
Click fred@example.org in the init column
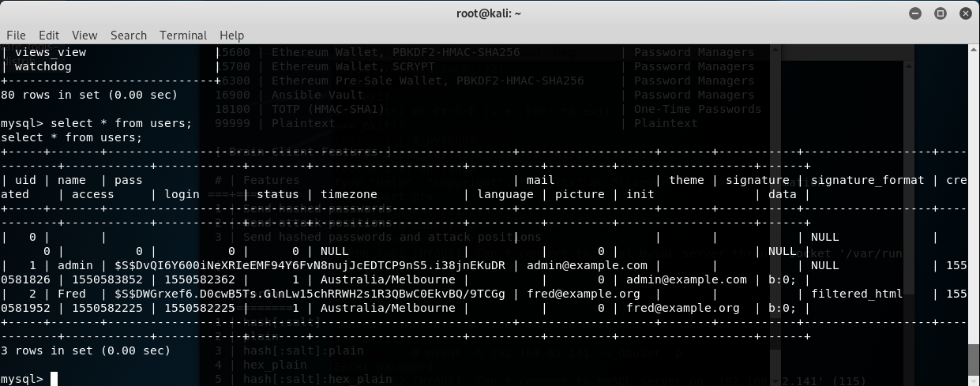click(683, 308)
